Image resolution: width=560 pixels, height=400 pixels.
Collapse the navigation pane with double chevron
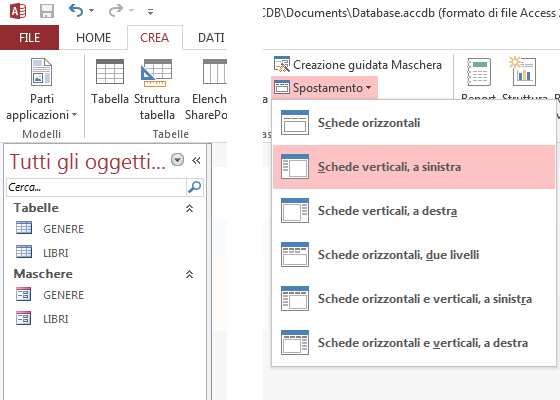pos(196,160)
